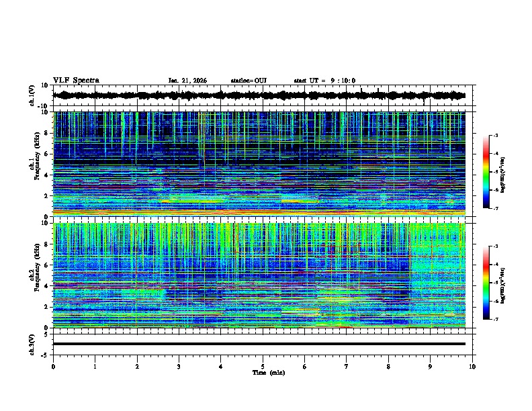This screenshot has height=411, width=532.
Task: Click the time axis tick label "9"
Action: coord(430,367)
